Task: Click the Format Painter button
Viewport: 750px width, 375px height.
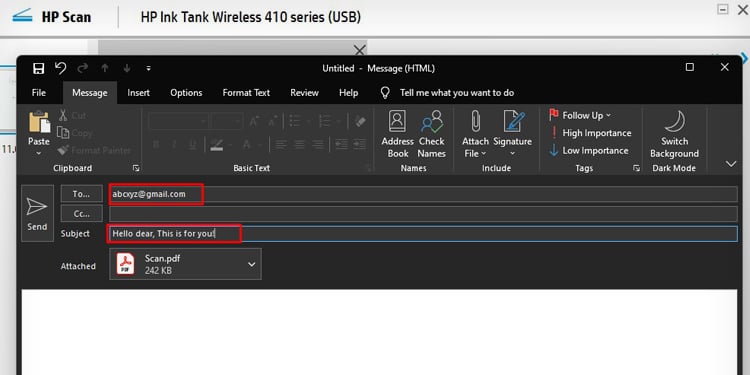Action: click(94, 150)
